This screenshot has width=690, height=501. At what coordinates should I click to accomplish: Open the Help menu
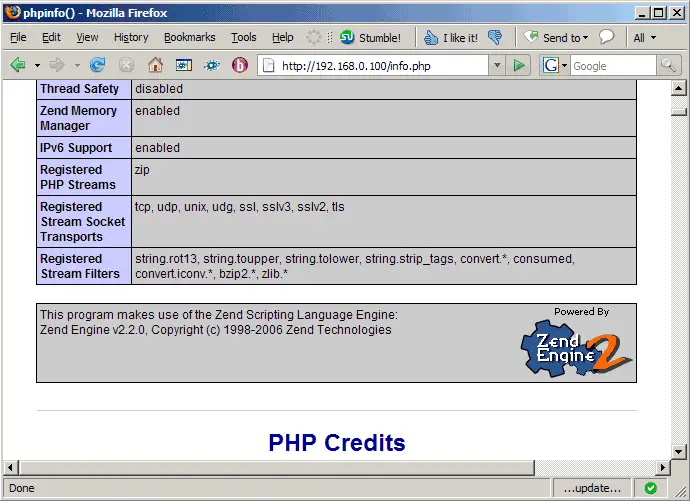(x=283, y=38)
